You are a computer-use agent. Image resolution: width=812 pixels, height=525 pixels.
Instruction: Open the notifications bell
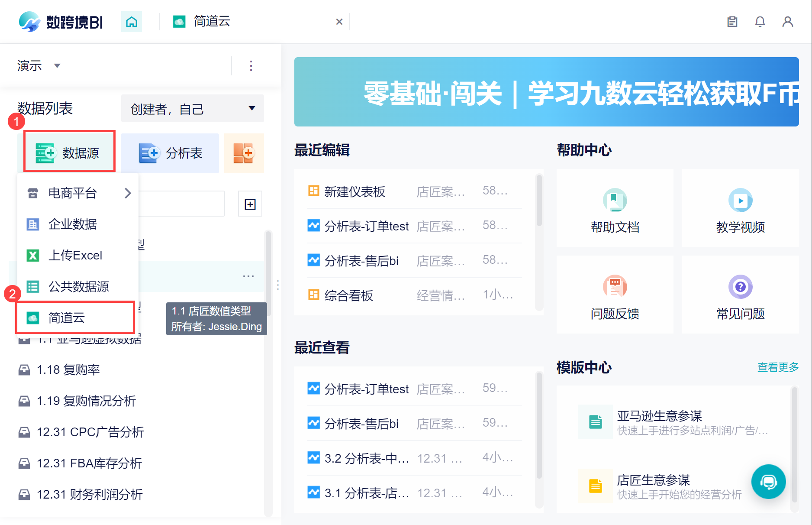tap(760, 22)
